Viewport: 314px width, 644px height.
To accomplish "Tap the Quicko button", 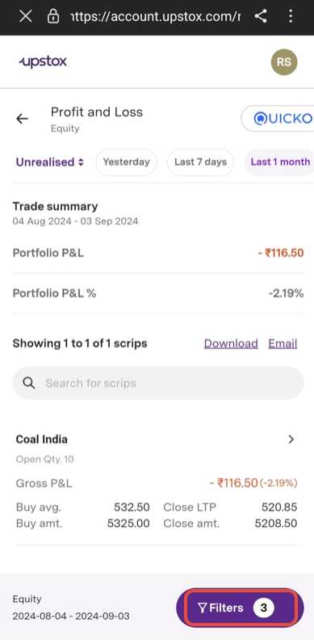I will pos(278,119).
